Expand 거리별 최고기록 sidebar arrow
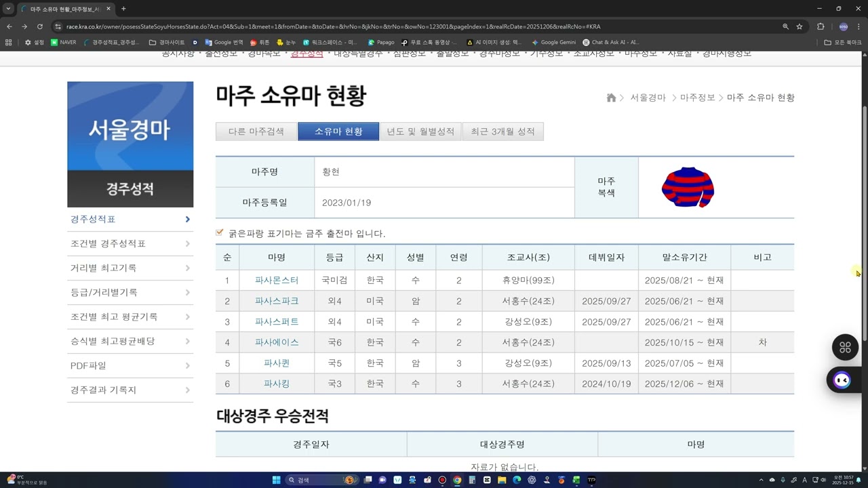 188,268
